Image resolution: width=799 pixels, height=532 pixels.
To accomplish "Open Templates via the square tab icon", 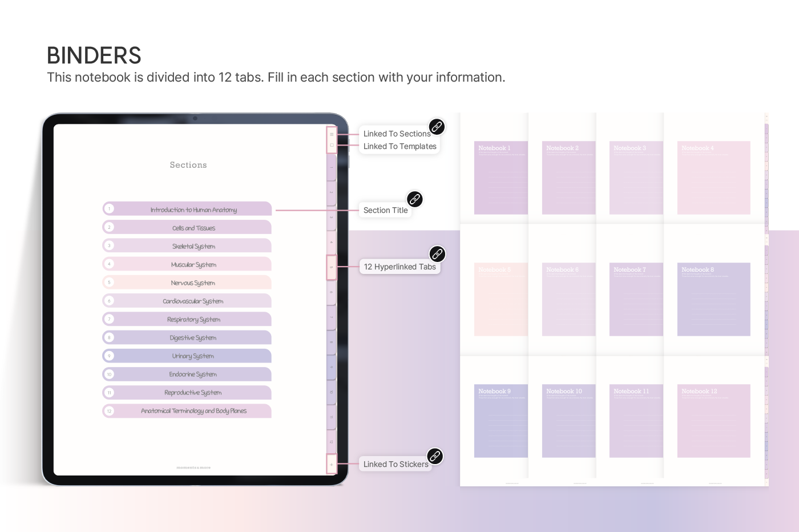I will click(x=332, y=145).
